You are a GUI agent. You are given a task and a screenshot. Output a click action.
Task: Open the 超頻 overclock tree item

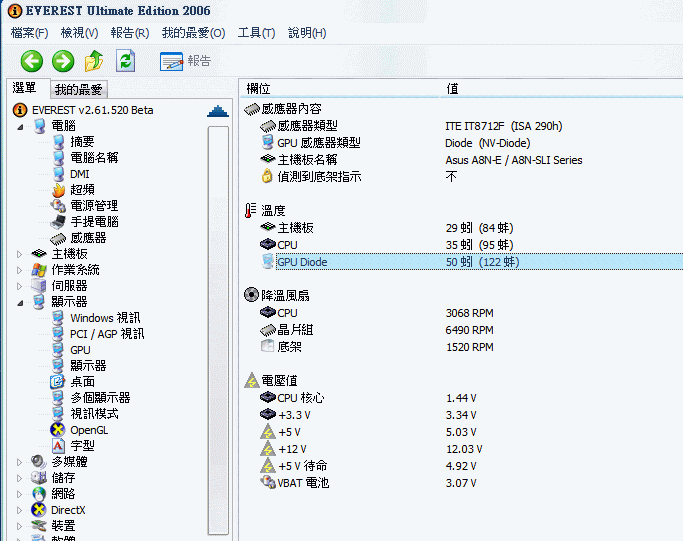(82, 190)
